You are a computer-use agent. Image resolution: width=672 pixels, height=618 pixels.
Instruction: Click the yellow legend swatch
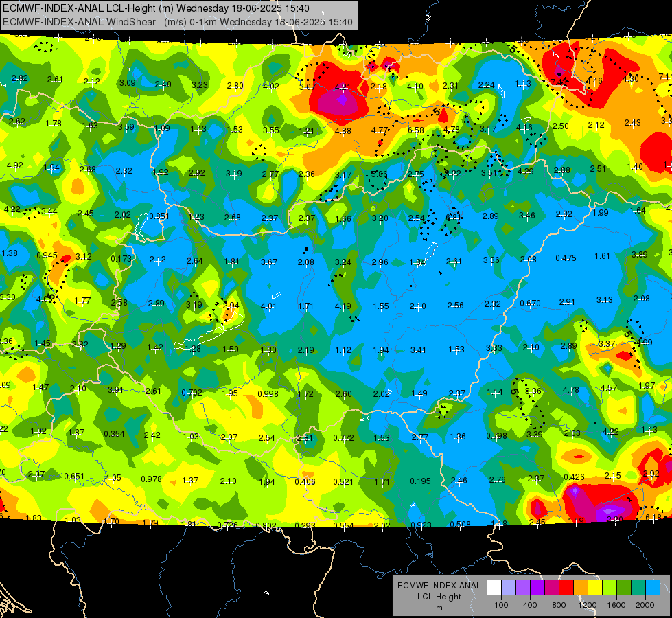[x=595, y=587]
